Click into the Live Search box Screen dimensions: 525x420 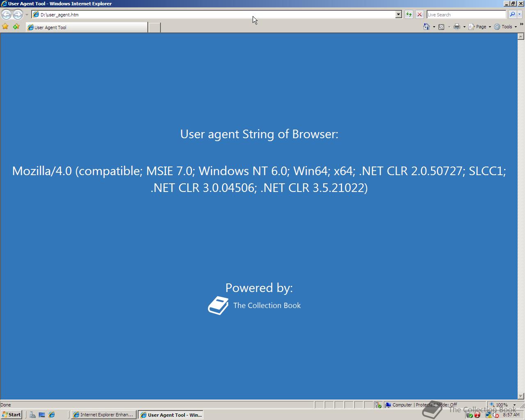466,14
